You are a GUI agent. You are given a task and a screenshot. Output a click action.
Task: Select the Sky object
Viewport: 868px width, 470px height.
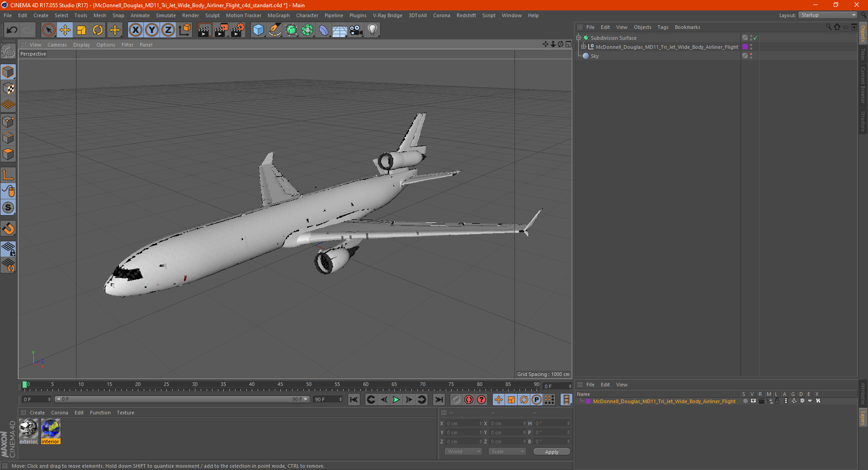(594, 56)
